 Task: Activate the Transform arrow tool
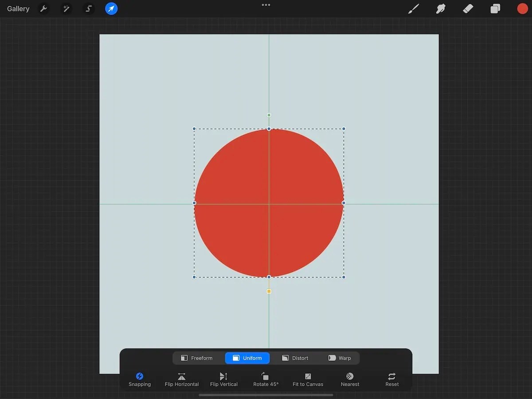tap(111, 8)
